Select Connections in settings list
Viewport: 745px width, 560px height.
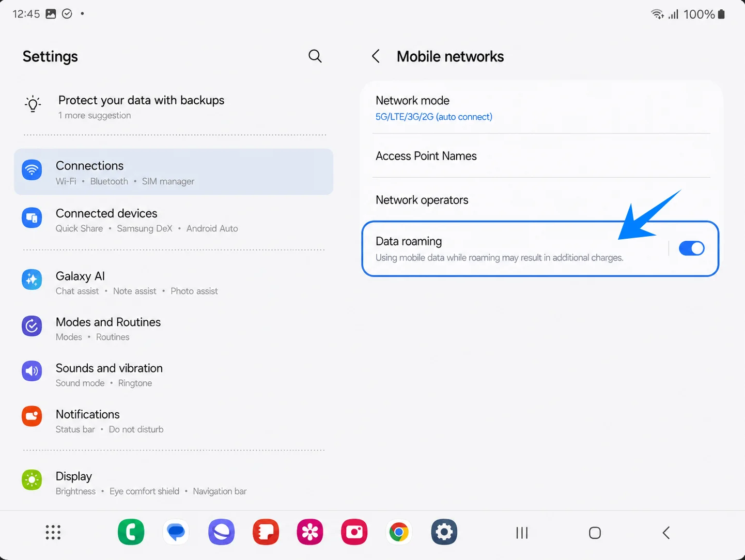[174, 172]
